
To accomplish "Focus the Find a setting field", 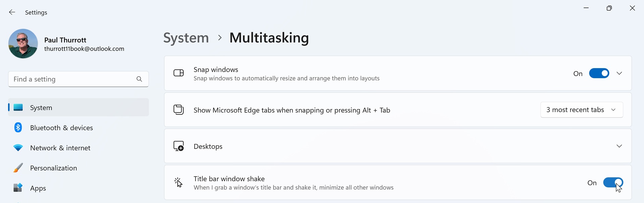I will [x=78, y=79].
